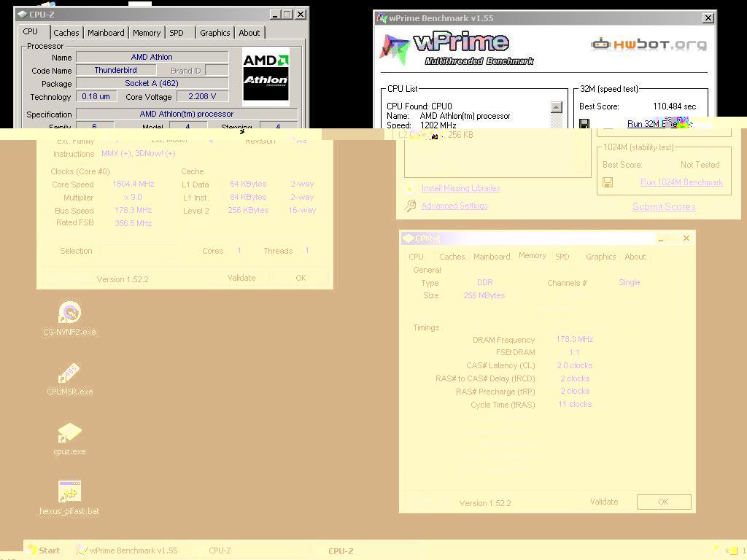747x560 pixels.
Task: Click the Start button on taskbar
Action: 43,551
